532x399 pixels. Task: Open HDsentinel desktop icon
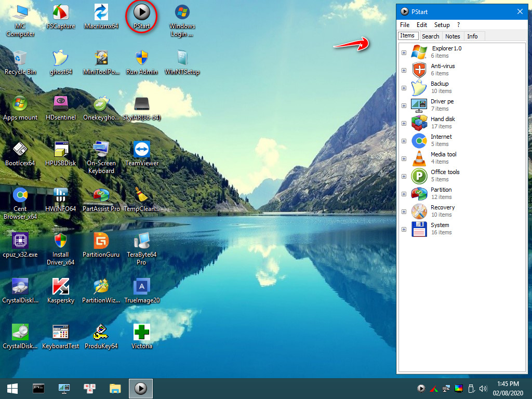point(61,108)
